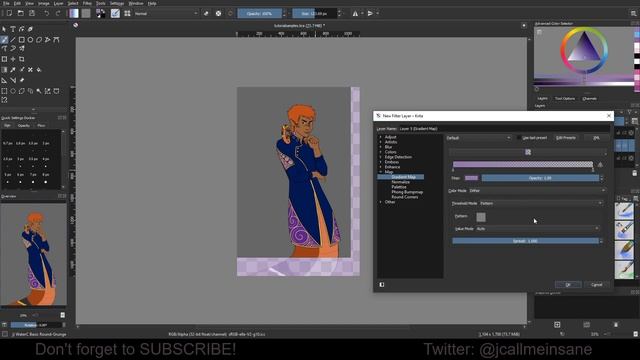Open the Layer menu
The width and height of the screenshot is (640, 360).
(58, 3)
